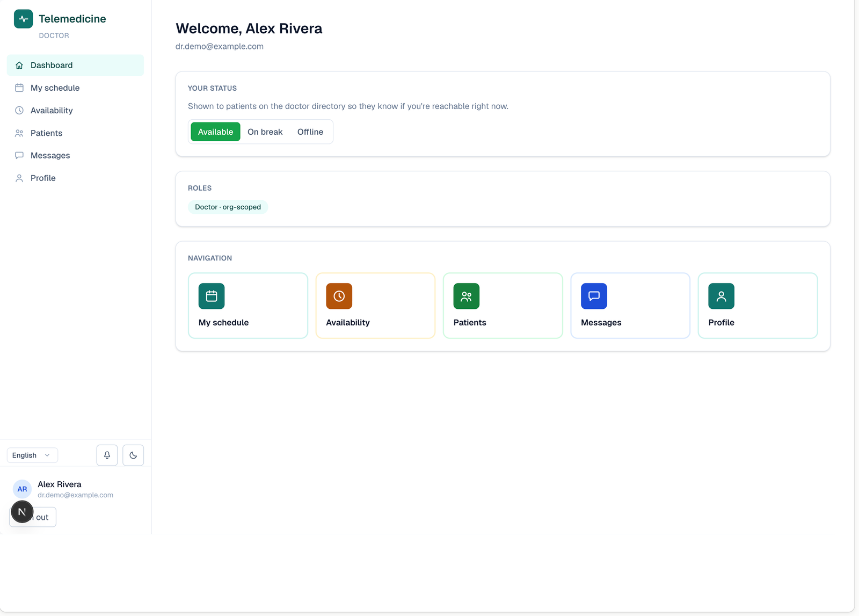
Task: Set status to Available
Action: coord(215,132)
